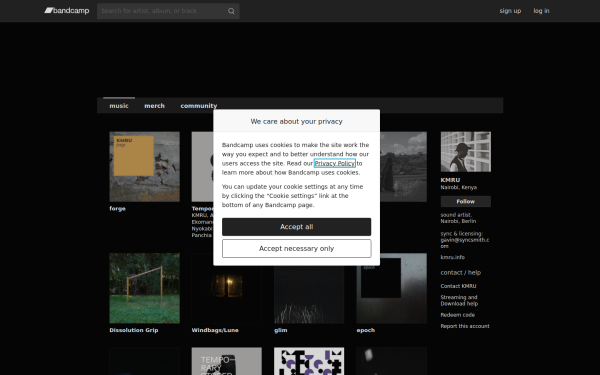Open the glim album cover

(x=309, y=295)
